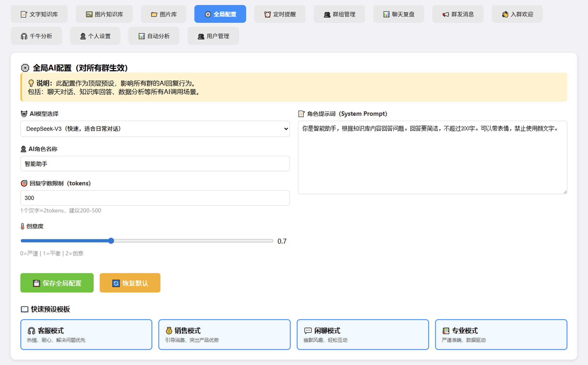Click the floppy disk icon on save button
The height and width of the screenshot is (365, 588).
click(36, 283)
